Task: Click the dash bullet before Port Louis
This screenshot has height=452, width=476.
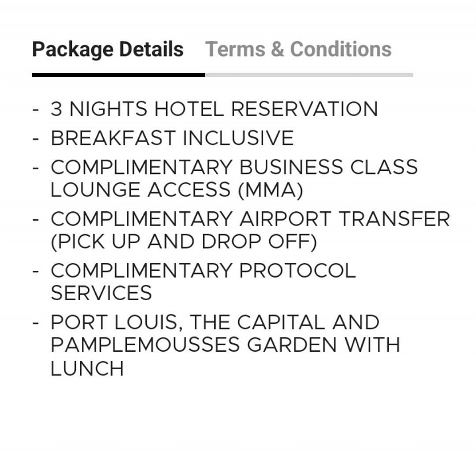Action: tap(36, 323)
